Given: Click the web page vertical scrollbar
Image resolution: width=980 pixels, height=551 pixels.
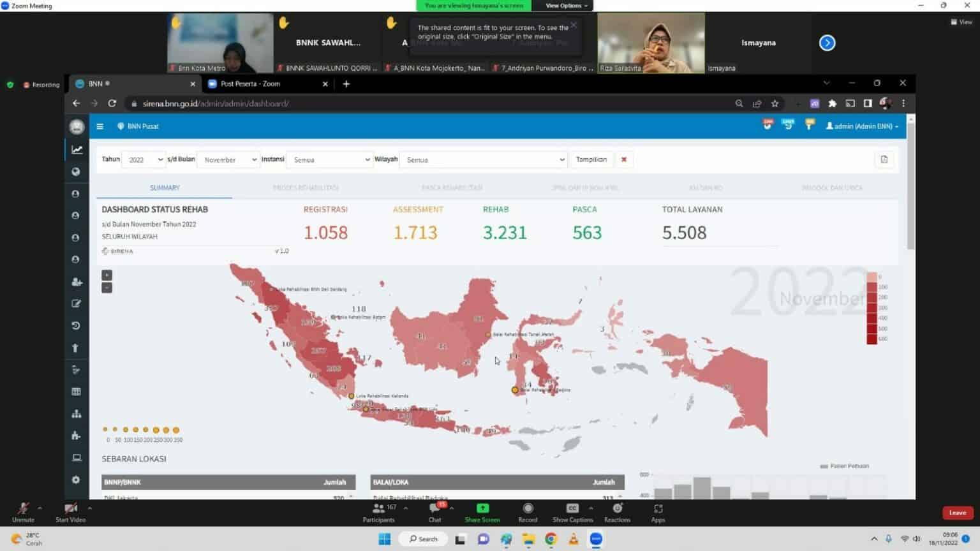Looking at the screenshot, I should click(910, 185).
